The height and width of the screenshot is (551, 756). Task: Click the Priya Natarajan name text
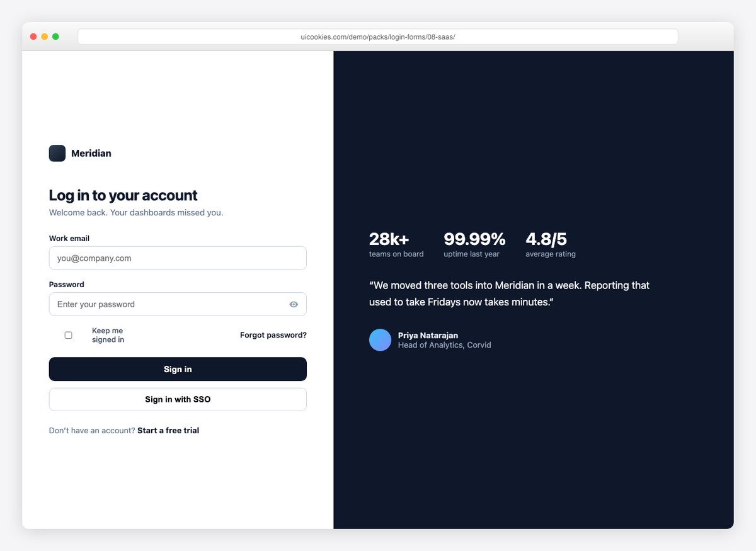tap(428, 336)
